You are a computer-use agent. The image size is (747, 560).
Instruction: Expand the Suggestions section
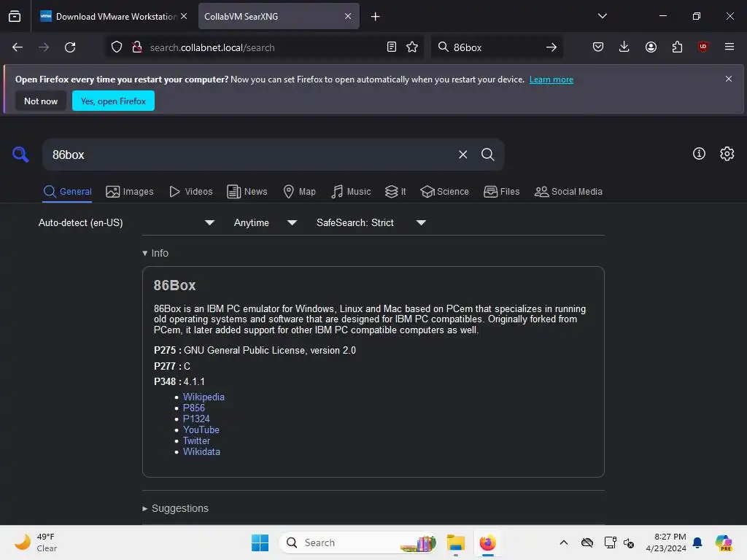175,508
